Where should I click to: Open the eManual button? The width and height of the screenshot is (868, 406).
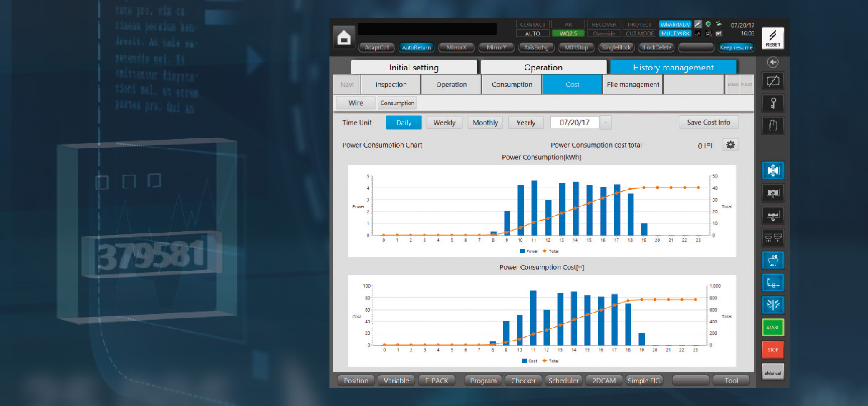pos(772,372)
